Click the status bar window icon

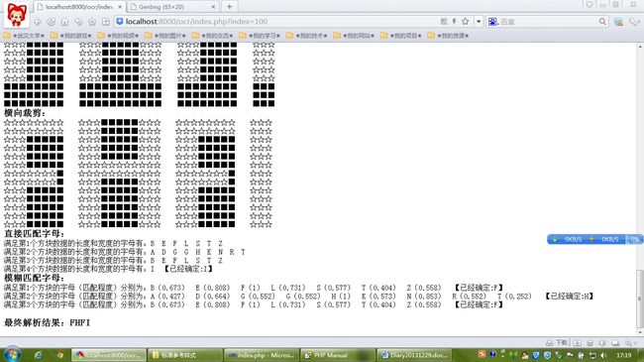tap(615, 343)
